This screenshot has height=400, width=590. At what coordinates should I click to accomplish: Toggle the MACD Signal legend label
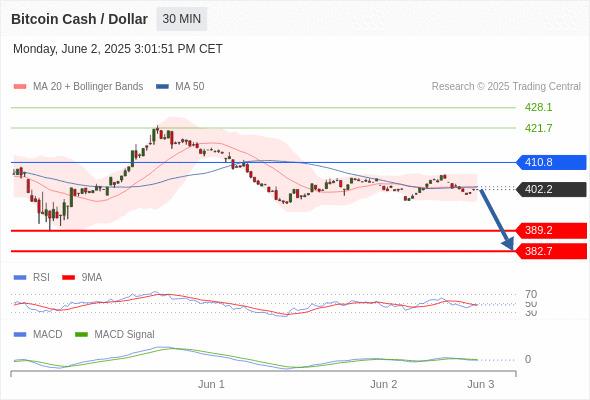point(124,335)
